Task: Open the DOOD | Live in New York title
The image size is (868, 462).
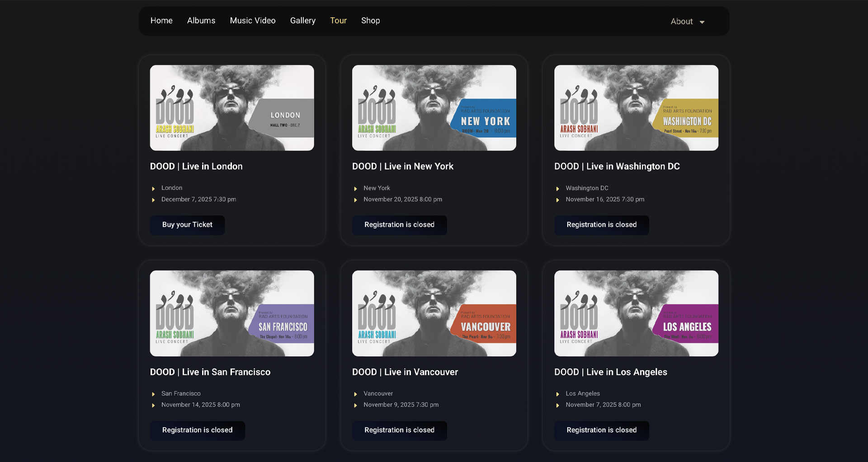Action: coord(403,167)
